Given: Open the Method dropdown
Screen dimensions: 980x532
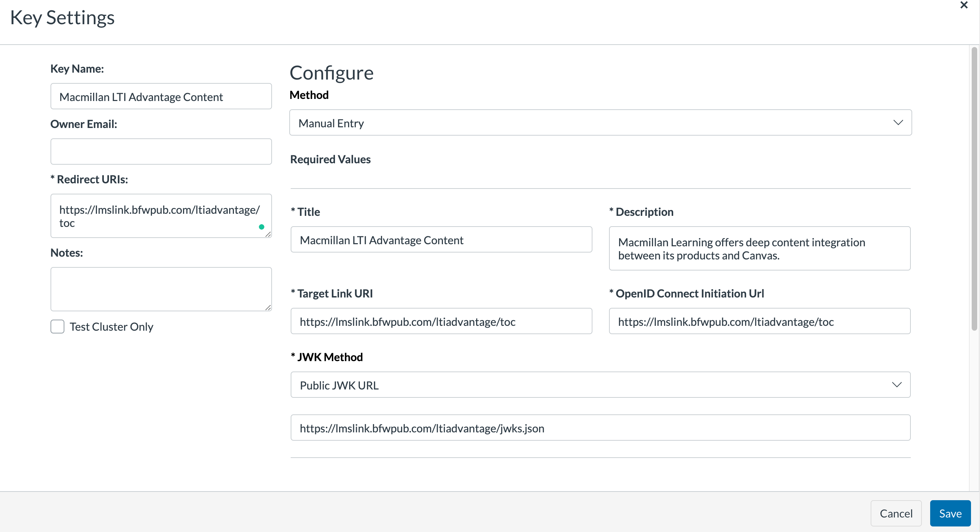Looking at the screenshot, I should click(x=600, y=122).
